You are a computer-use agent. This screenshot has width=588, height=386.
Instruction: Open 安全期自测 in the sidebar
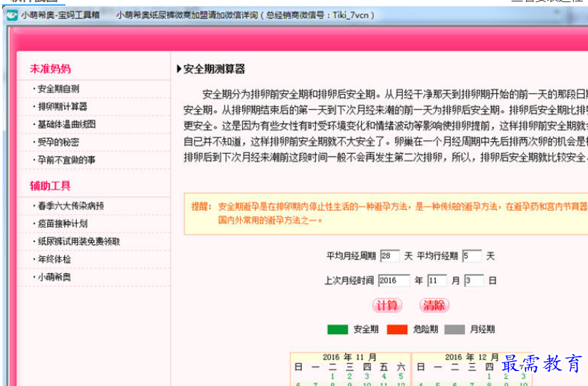tap(58, 89)
